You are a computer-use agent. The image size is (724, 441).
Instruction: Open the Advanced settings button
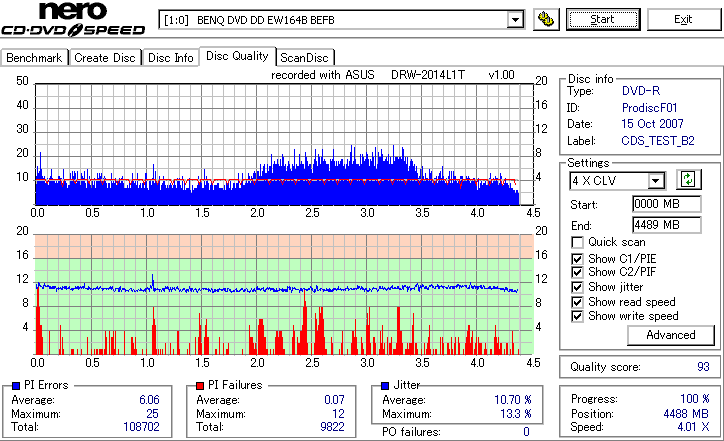click(670, 335)
